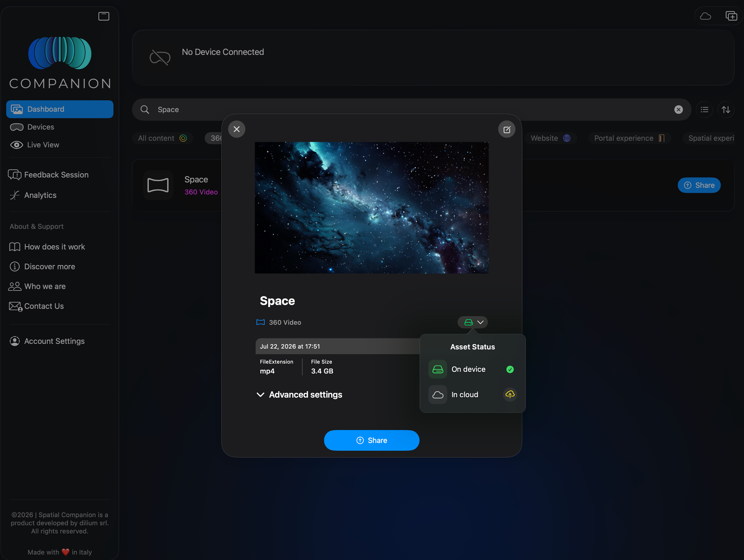Collapse the sidebar panel icon
Image resolution: width=744 pixels, height=560 pixels.
point(104,16)
